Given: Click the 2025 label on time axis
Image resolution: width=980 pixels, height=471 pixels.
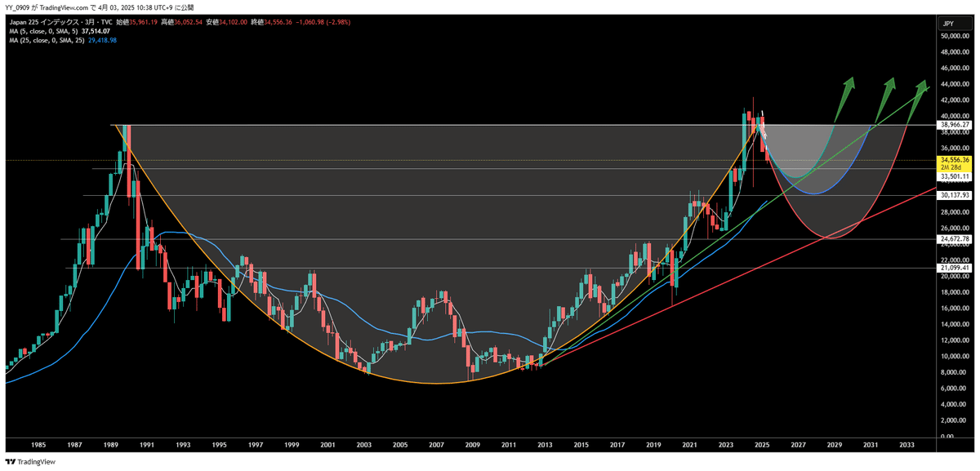Looking at the screenshot, I should point(762,445).
